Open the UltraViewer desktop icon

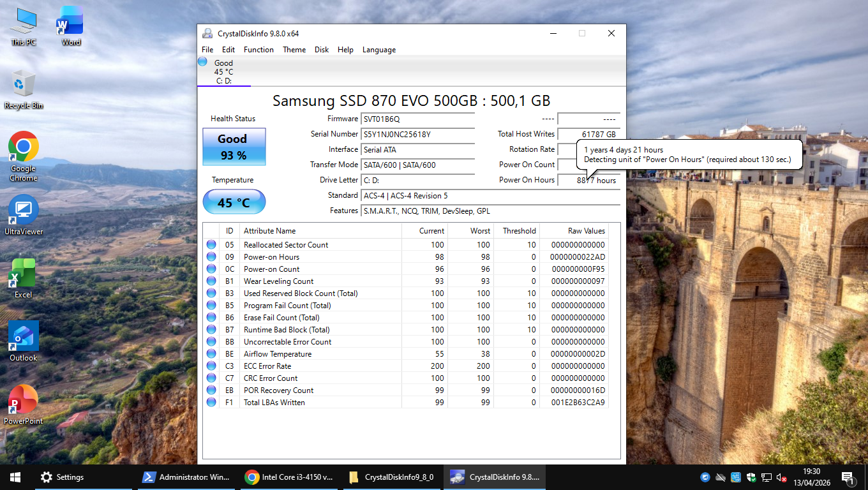click(24, 211)
